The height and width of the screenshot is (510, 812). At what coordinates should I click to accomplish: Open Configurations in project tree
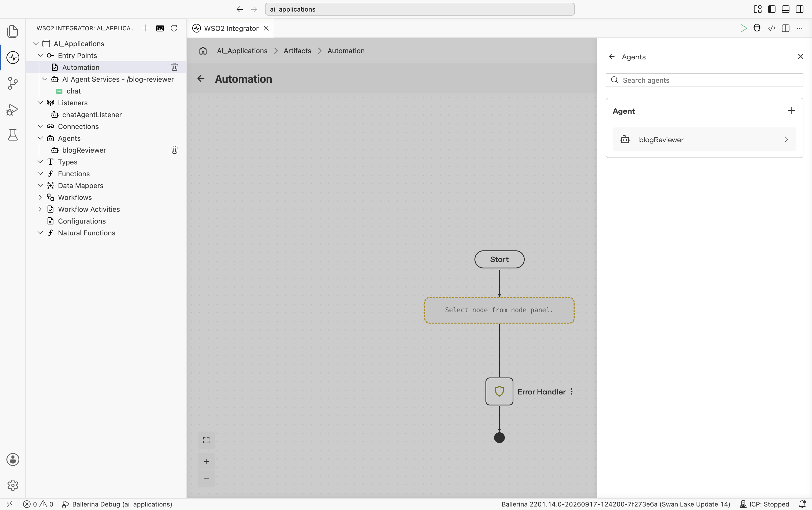point(82,221)
